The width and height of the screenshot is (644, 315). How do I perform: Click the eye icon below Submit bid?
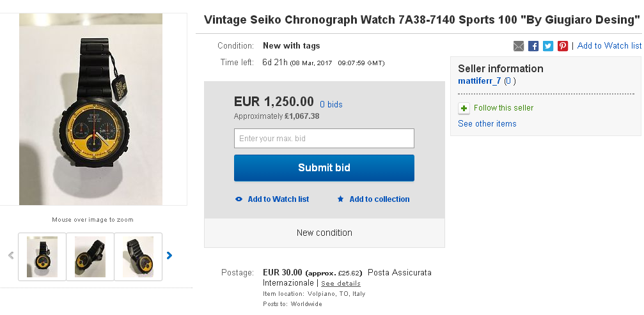[x=239, y=199]
